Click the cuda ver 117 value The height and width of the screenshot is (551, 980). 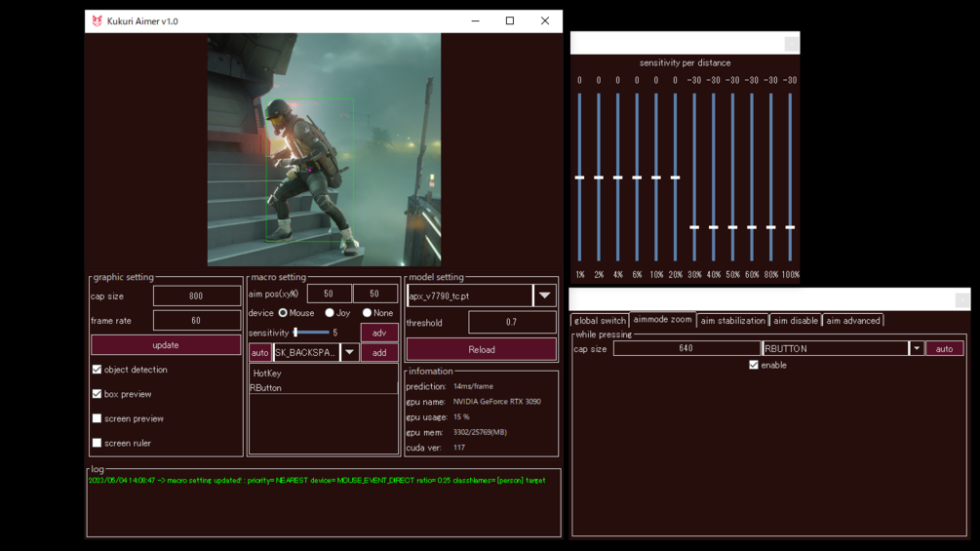(x=459, y=448)
